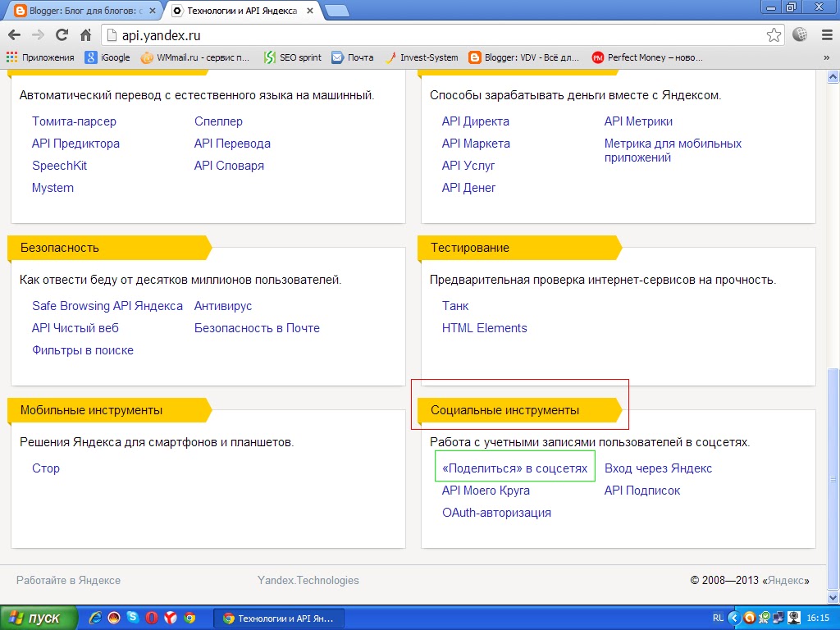The width and height of the screenshot is (840, 630).
Task: Reload the page with the refresh icon
Action: [x=62, y=35]
